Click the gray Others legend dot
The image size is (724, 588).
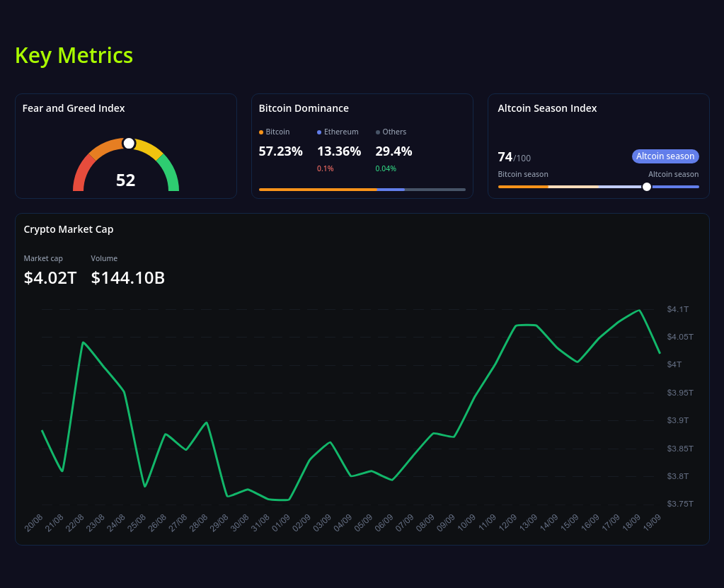point(378,132)
